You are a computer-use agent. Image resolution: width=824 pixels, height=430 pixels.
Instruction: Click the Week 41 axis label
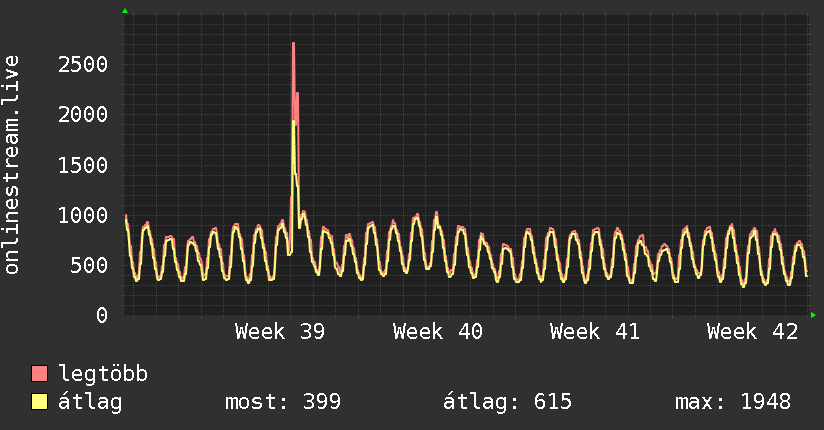595,332
